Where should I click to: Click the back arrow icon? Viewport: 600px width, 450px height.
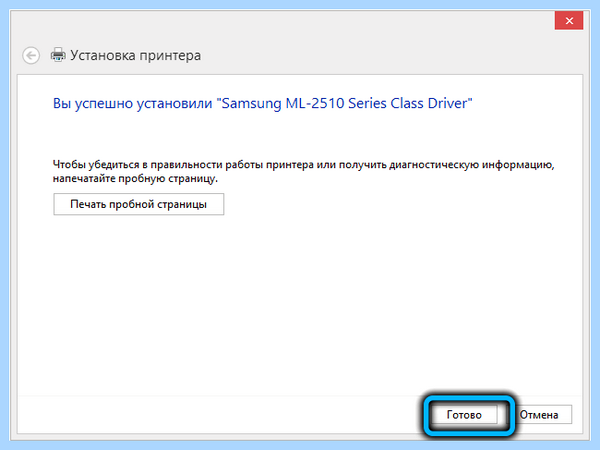pos(31,55)
